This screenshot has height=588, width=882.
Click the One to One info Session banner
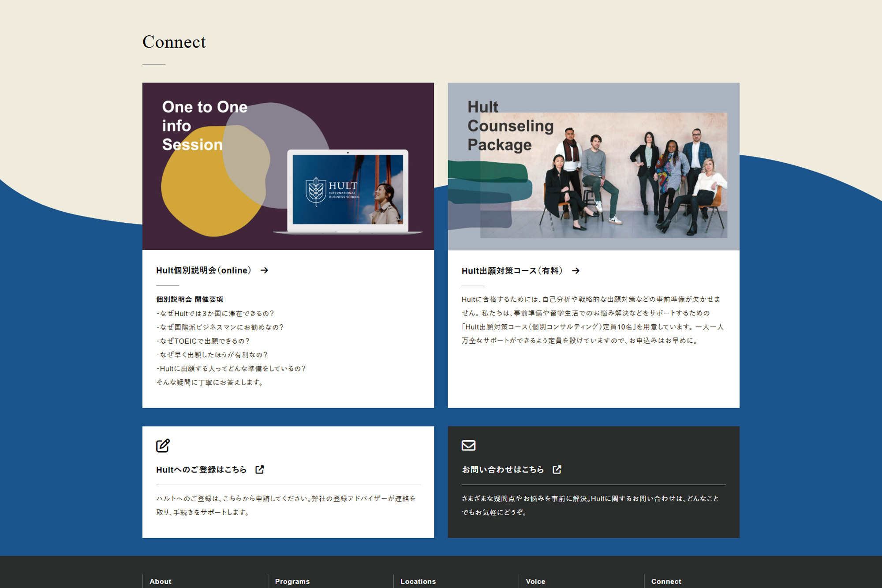[288, 166]
